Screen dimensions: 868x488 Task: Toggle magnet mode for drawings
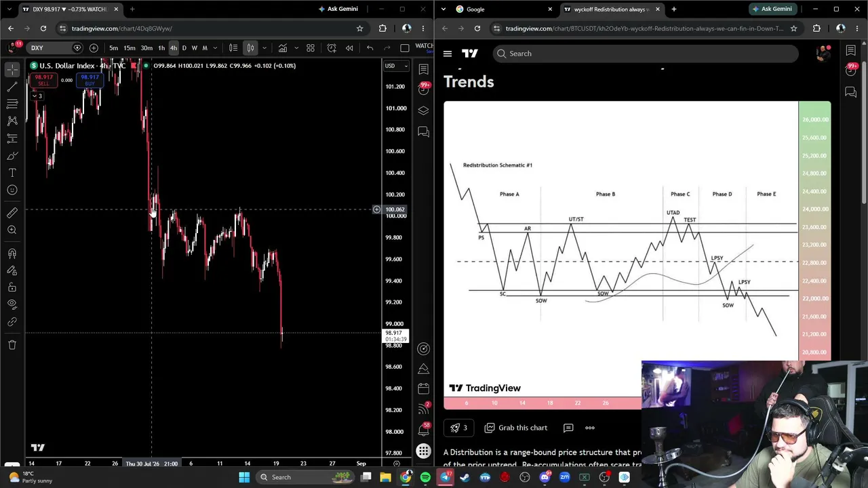[12, 253]
